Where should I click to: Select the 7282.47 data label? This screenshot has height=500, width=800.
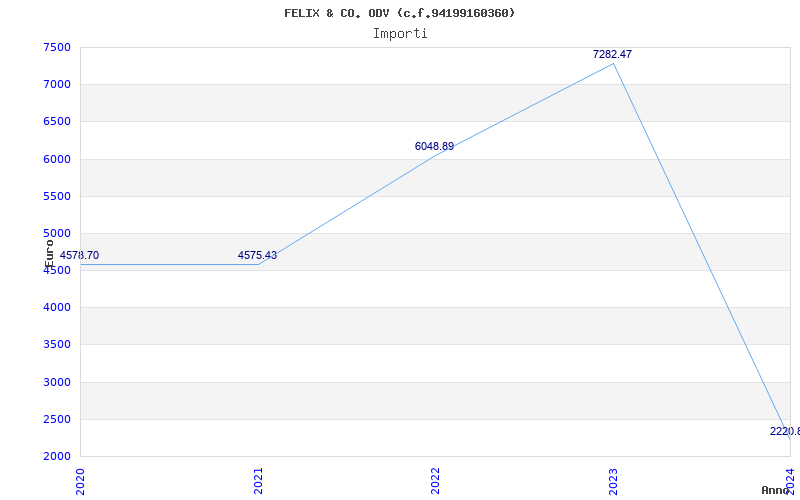coord(612,54)
